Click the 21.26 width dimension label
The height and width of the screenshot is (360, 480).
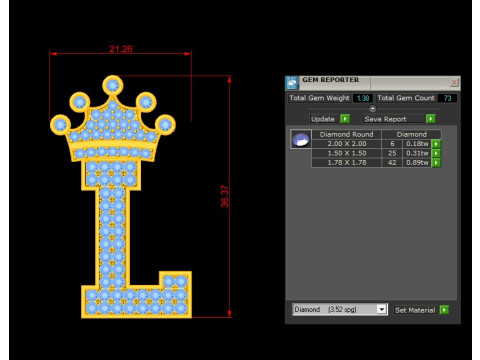(x=121, y=49)
